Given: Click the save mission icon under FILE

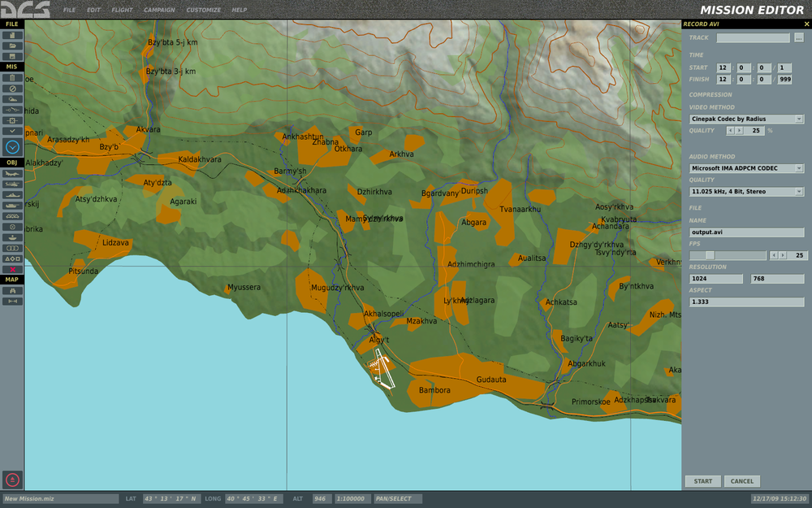Looking at the screenshot, I should coord(11,55).
